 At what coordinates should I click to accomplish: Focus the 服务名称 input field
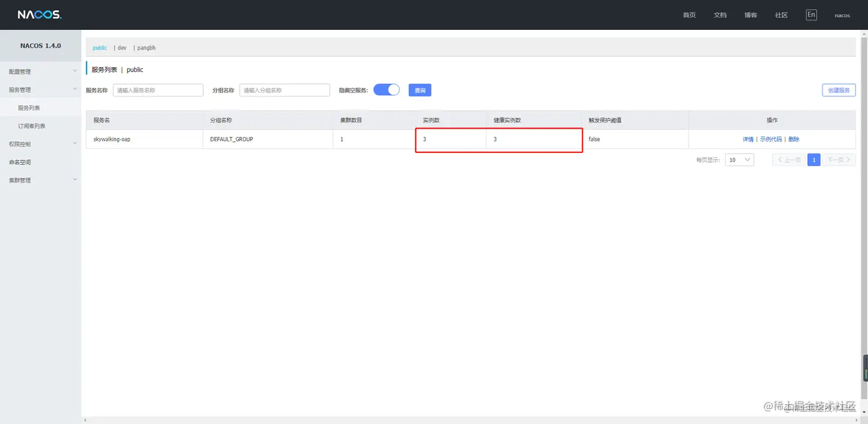[158, 90]
